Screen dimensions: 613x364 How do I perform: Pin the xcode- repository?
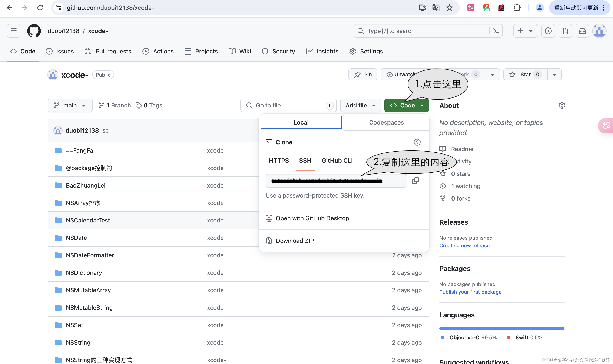point(363,74)
